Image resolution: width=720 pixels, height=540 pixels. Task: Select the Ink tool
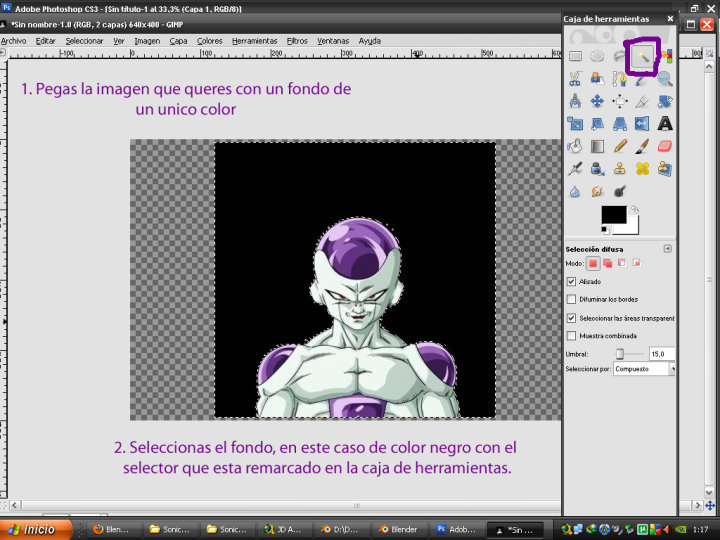coord(597,169)
